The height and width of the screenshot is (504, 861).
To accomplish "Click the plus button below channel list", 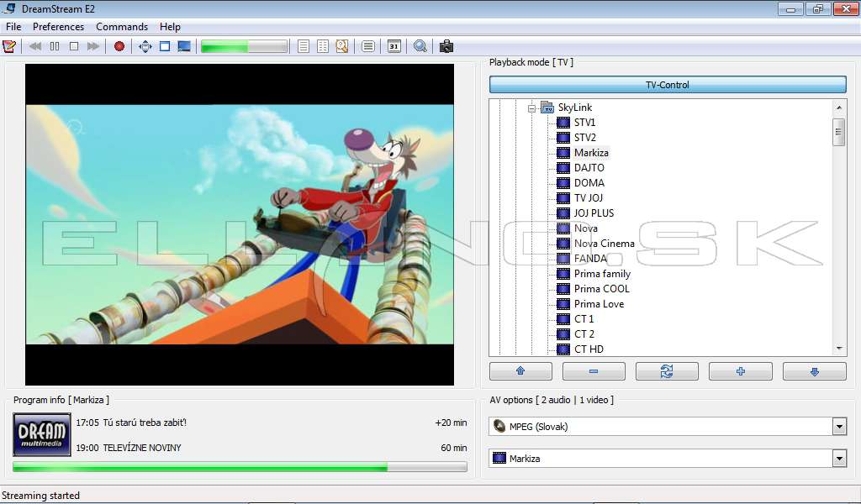I will (741, 371).
